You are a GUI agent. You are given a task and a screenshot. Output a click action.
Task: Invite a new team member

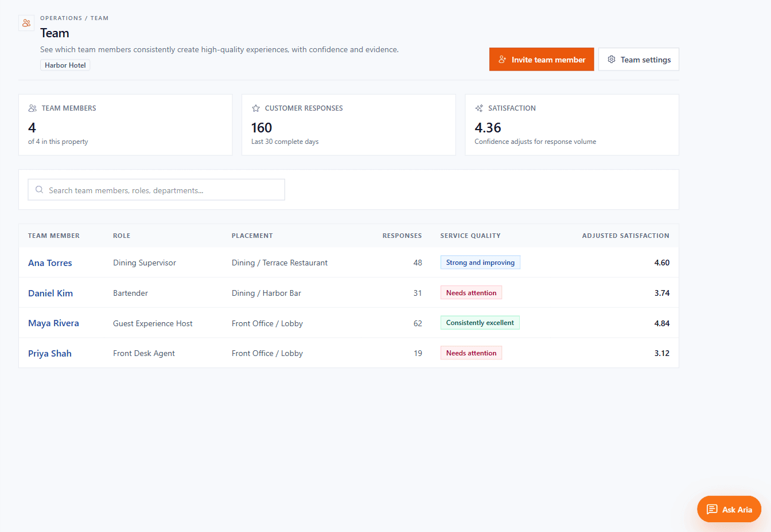(542, 60)
